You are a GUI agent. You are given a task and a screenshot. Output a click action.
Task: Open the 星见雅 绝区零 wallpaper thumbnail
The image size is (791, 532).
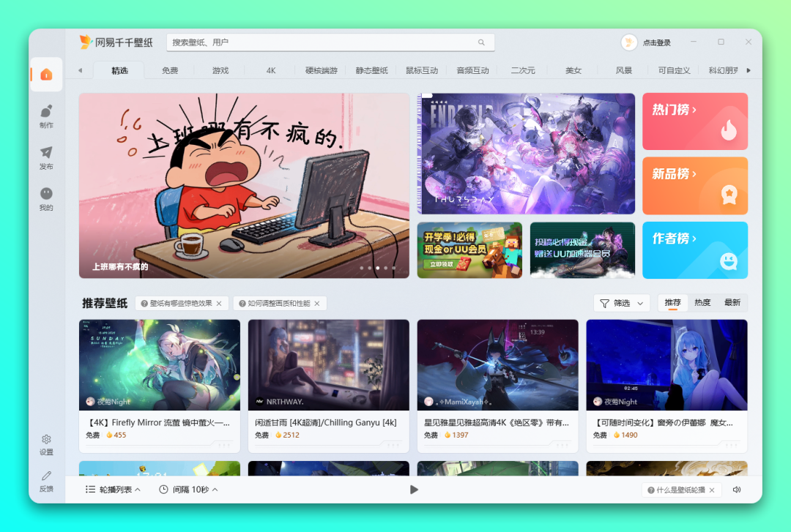coord(497,365)
